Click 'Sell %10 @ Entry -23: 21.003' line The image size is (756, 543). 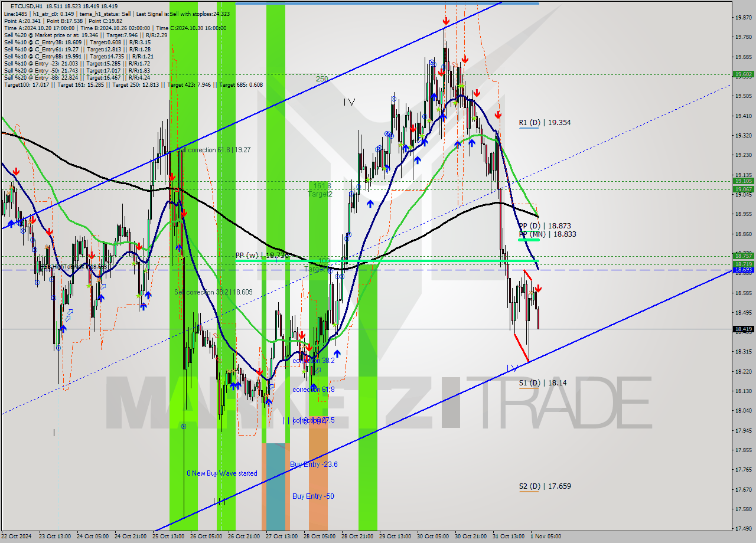[77, 64]
